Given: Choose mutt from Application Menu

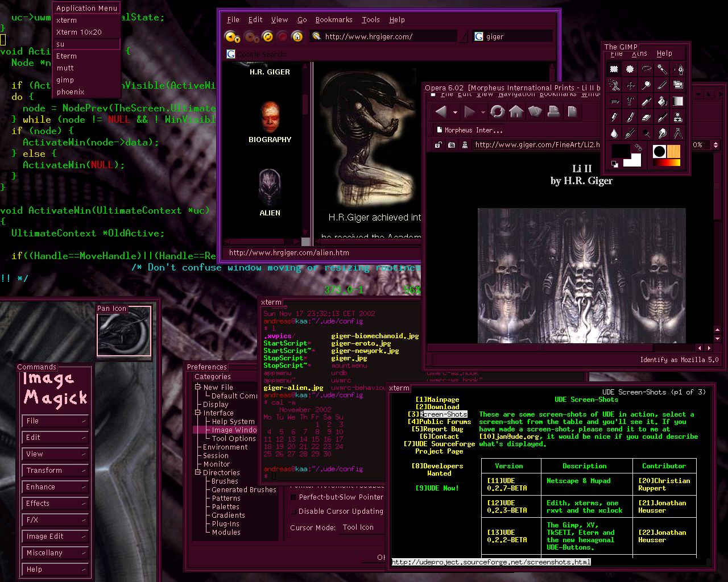Looking at the screenshot, I should [86, 68].
